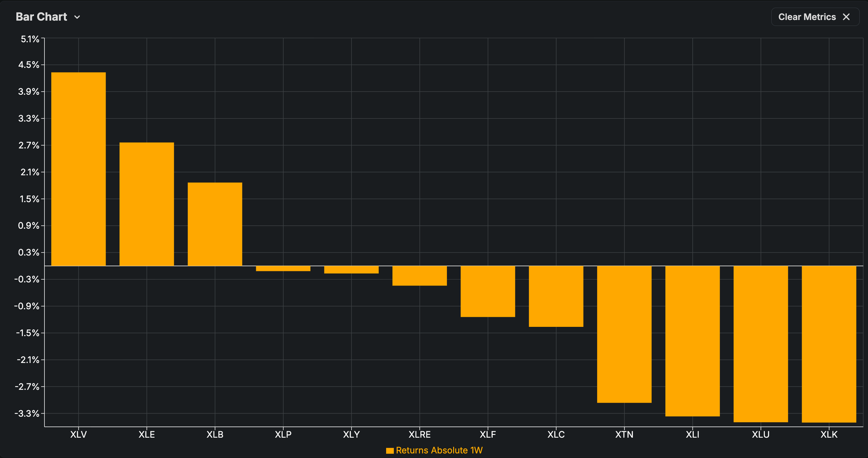Image resolution: width=868 pixels, height=458 pixels.
Task: Click the XLV axis label
Action: (x=78, y=434)
